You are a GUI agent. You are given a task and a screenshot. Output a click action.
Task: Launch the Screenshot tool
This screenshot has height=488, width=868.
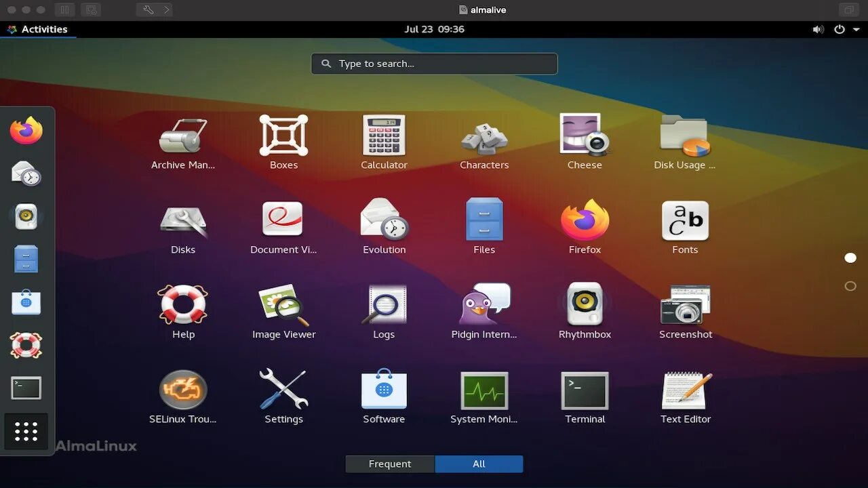pyautogui.click(x=685, y=312)
